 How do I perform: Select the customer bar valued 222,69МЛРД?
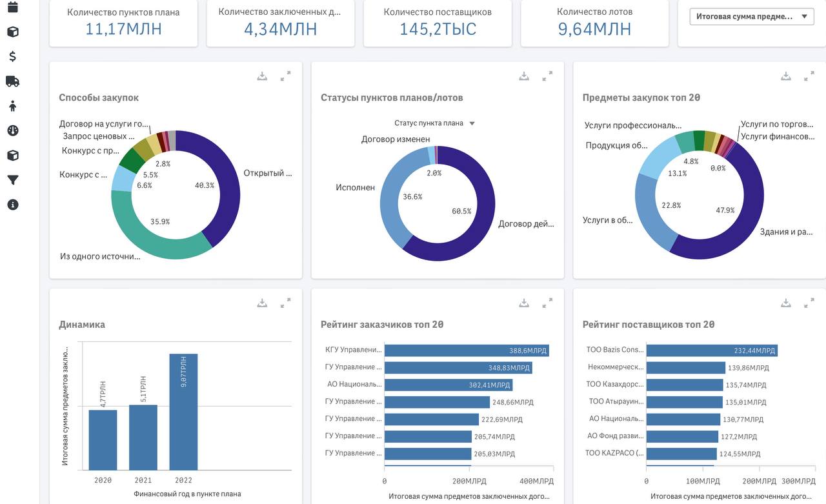432,419
